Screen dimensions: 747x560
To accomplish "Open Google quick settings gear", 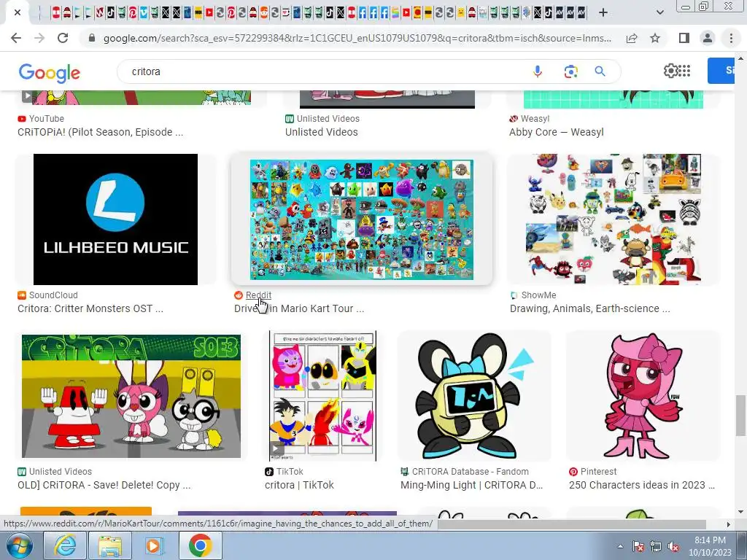I will tap(670, 71).
